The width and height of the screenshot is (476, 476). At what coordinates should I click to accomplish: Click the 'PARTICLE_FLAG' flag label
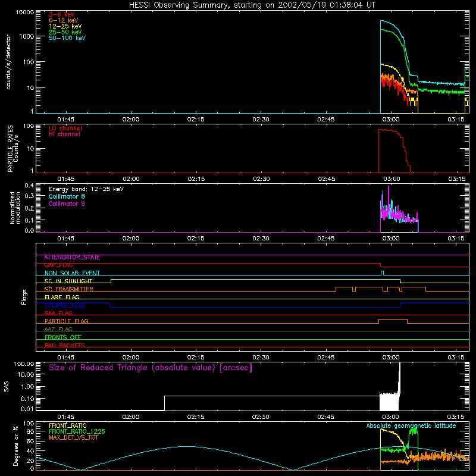pos(67,321)
